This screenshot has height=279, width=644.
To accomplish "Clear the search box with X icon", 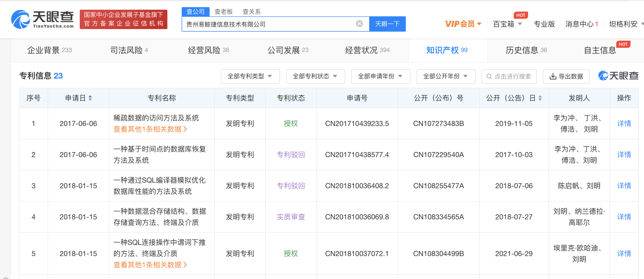I will pyautogui.click(x=359, y=24).
